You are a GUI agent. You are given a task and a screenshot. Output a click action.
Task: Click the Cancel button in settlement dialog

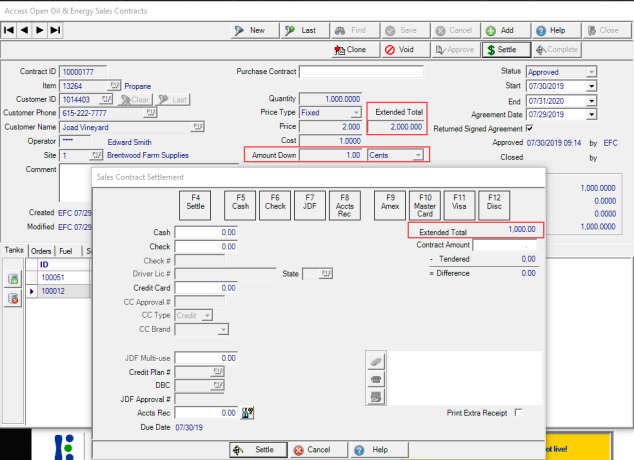(315, 450)
